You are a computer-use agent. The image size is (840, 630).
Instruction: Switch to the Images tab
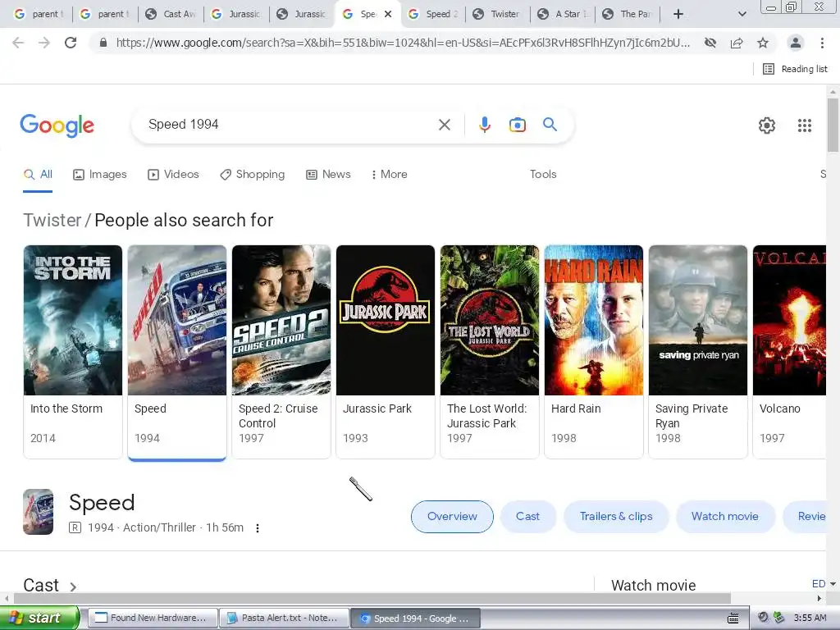(x=99, y=174)
